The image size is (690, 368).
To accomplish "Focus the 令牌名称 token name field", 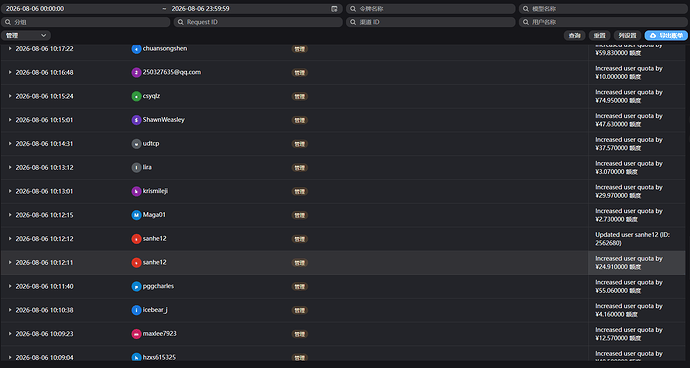I will (430, 9).
